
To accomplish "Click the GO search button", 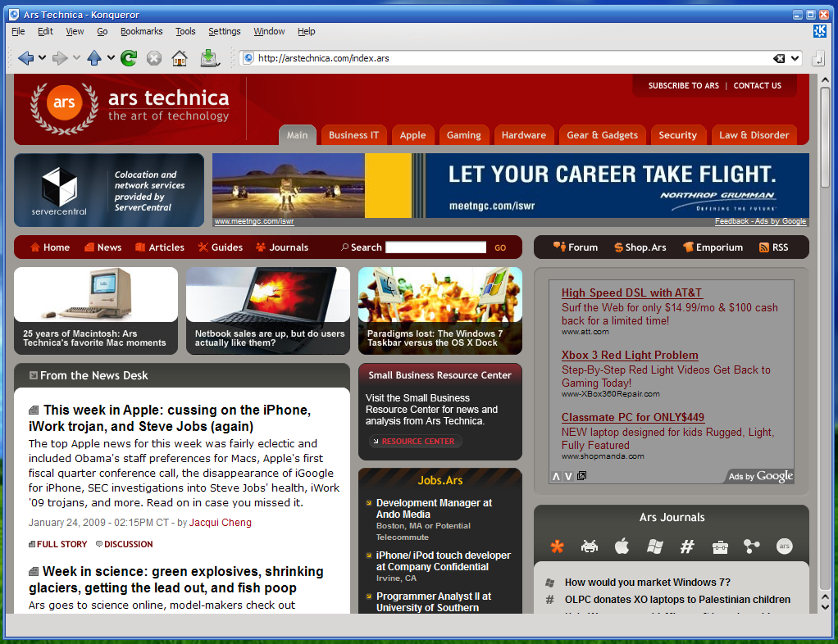I will pyautogui.click(x=500, y=247).
